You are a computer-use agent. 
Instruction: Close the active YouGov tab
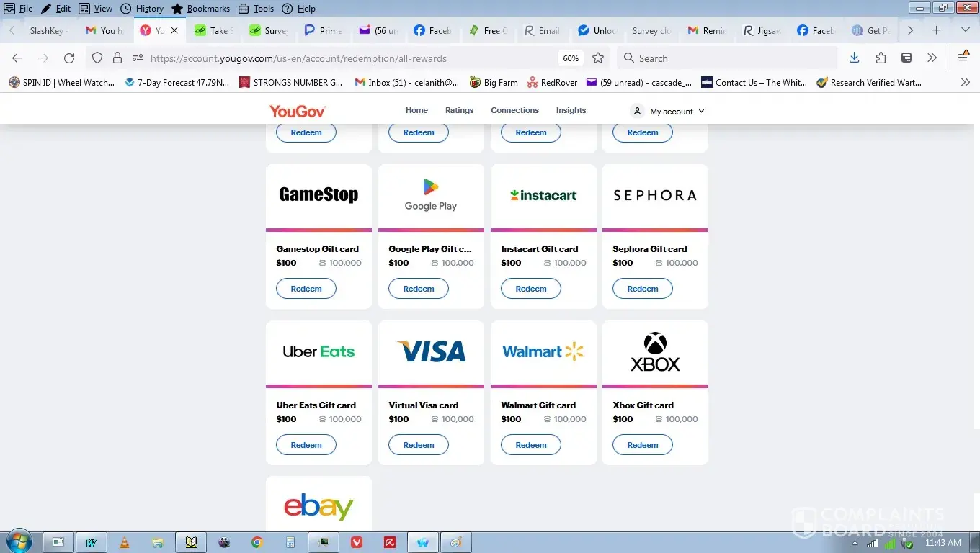(x=174, y=30)
